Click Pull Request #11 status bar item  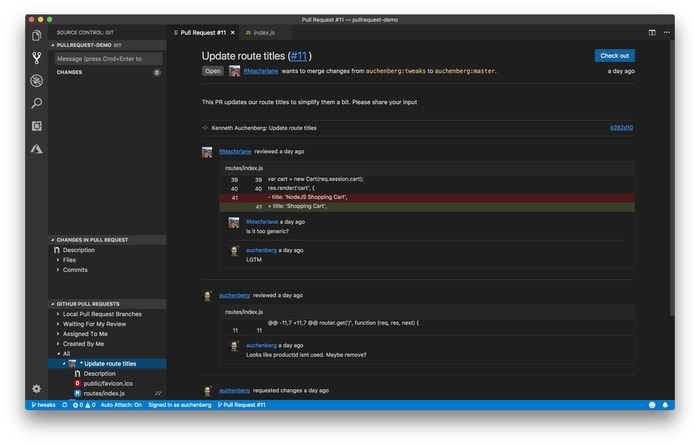[242, 405]
